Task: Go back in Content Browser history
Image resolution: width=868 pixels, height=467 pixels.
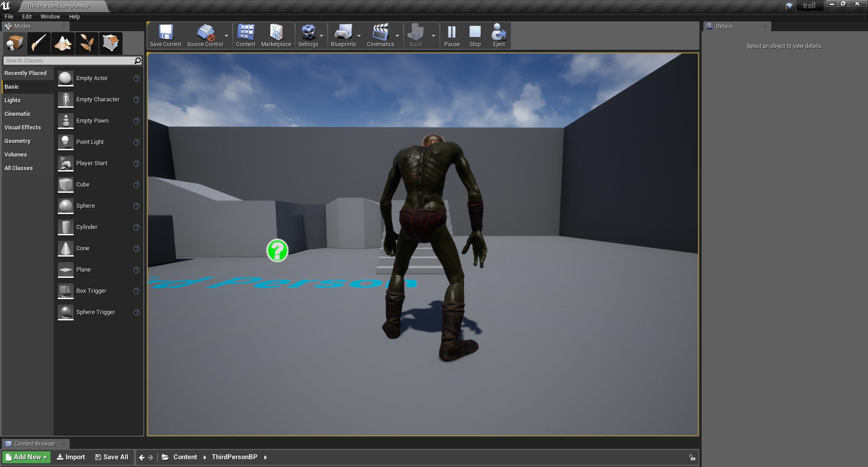Action: click(x=142, y=457)
